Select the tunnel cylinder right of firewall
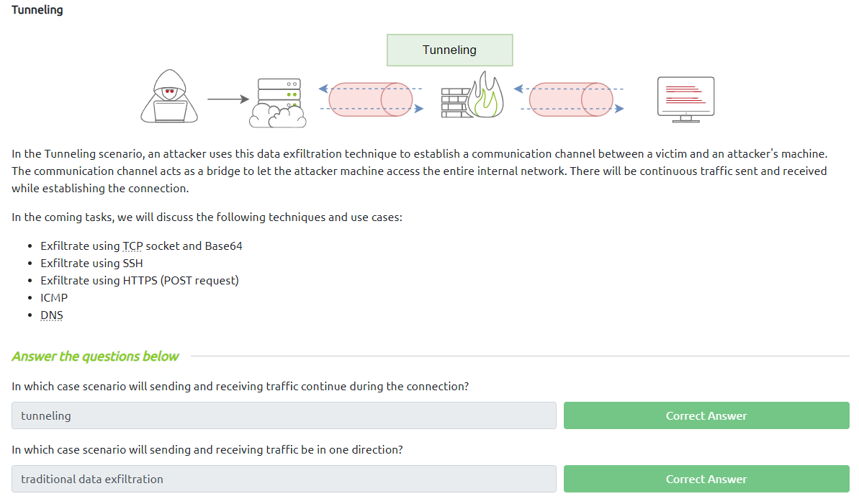This screenshot has height=504, width=859. [x=571, y=99]
